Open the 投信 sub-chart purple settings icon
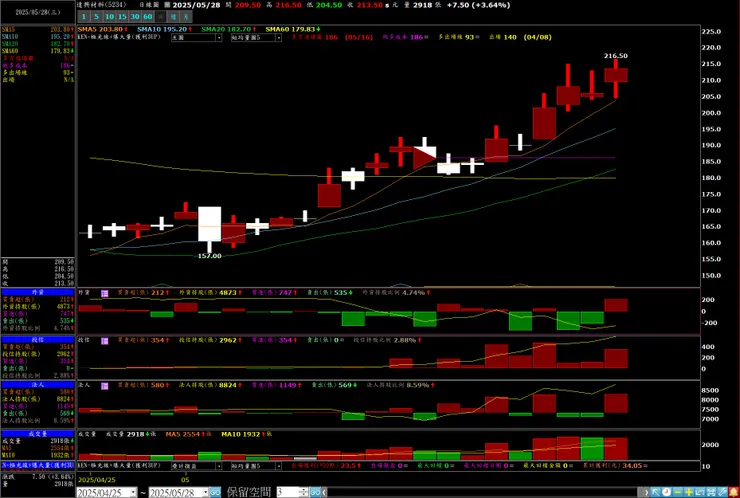This screenshot has width=740, height=498. tap(105, 340)
